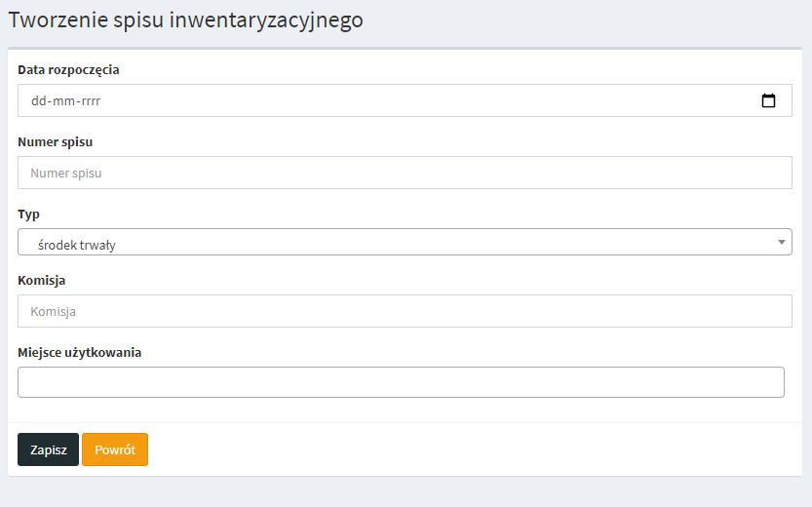Open the calendar date picker icon
The image size is (812, 507).
[768, 100]
